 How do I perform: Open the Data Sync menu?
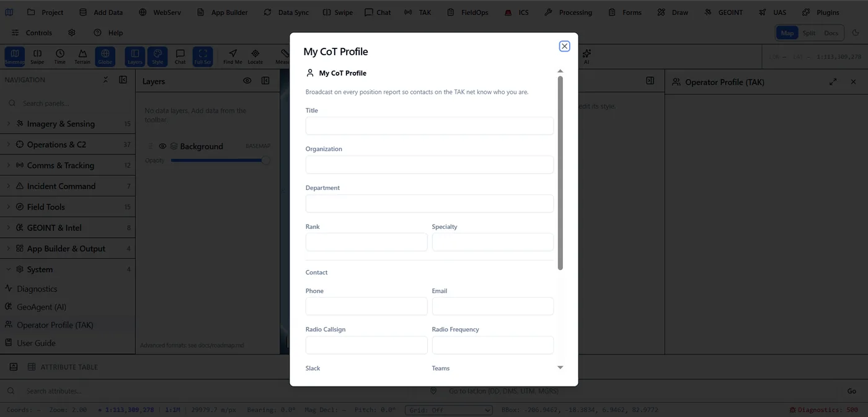(x=286, y=12)
